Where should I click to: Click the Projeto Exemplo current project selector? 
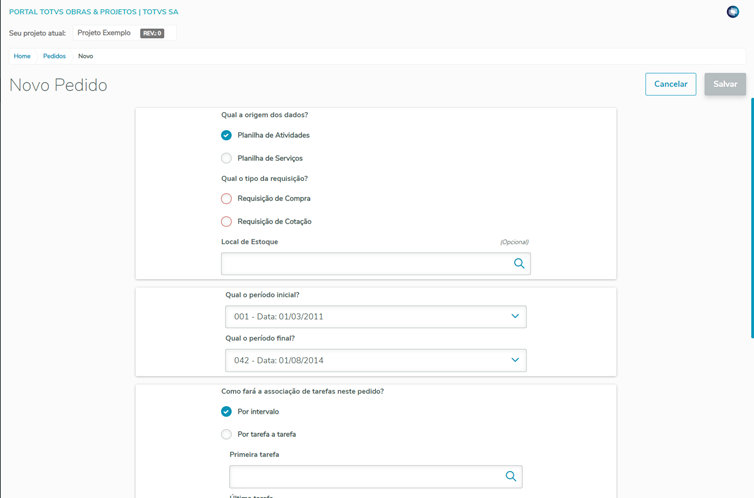(120, 33)
